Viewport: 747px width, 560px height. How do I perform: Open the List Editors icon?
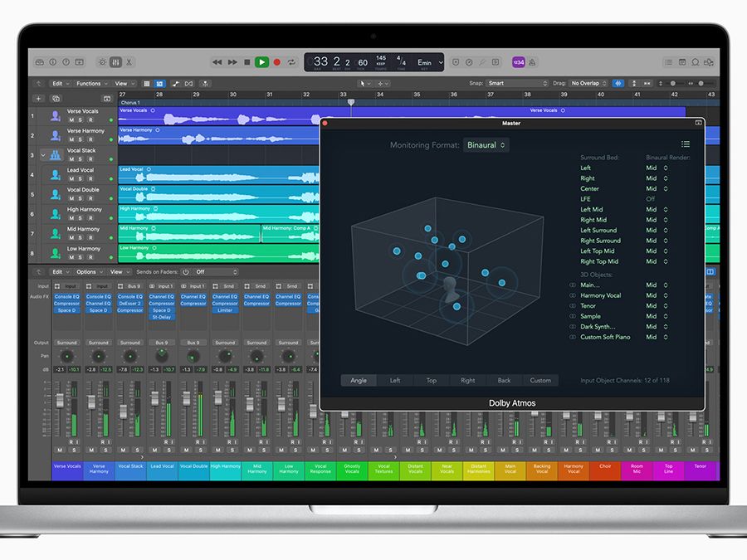coord(669,62)
